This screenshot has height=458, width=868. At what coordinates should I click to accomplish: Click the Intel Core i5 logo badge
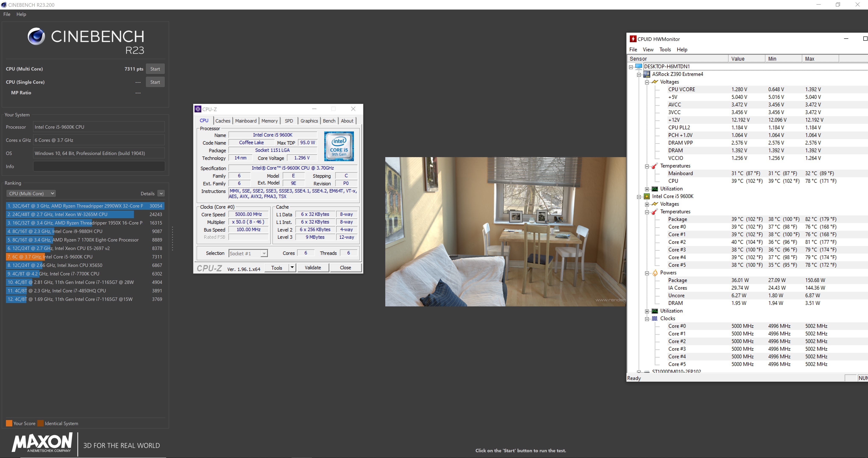tap(339, 146)
